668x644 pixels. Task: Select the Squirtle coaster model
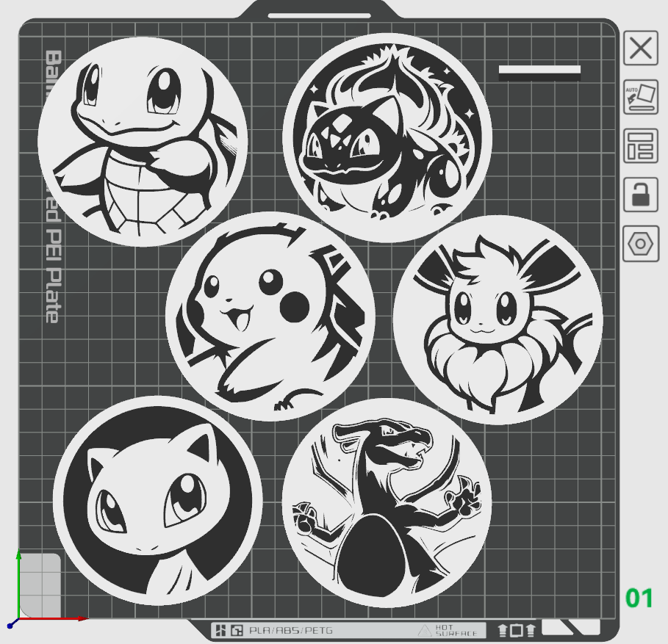point(143,142)
